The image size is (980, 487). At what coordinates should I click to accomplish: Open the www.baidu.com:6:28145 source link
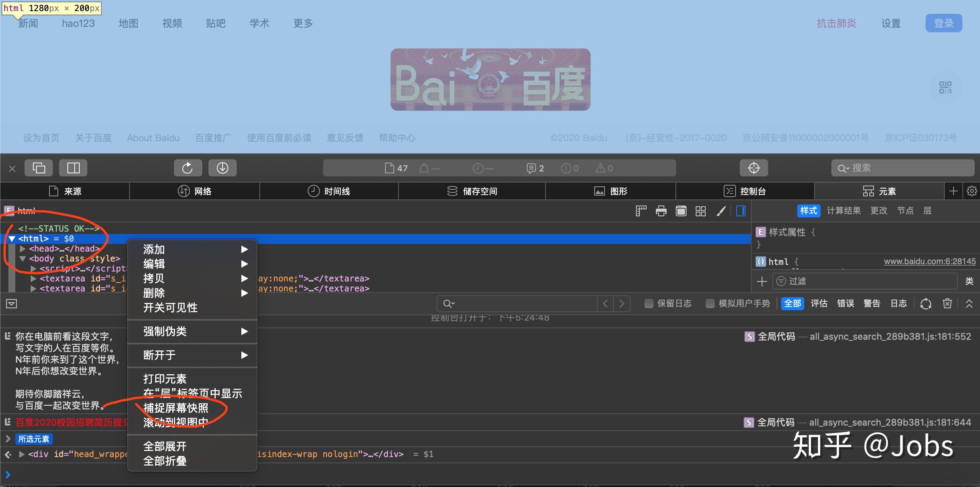coord(930,262)
